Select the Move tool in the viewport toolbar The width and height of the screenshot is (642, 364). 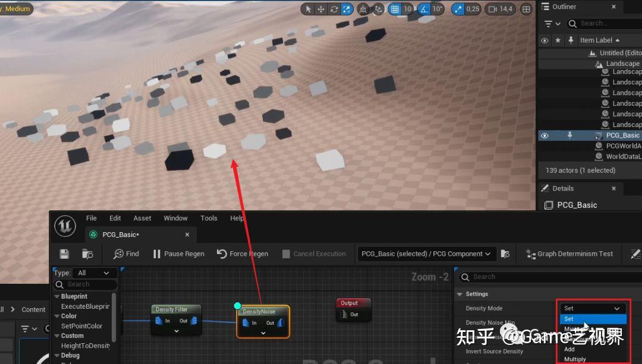coord(321,9)
